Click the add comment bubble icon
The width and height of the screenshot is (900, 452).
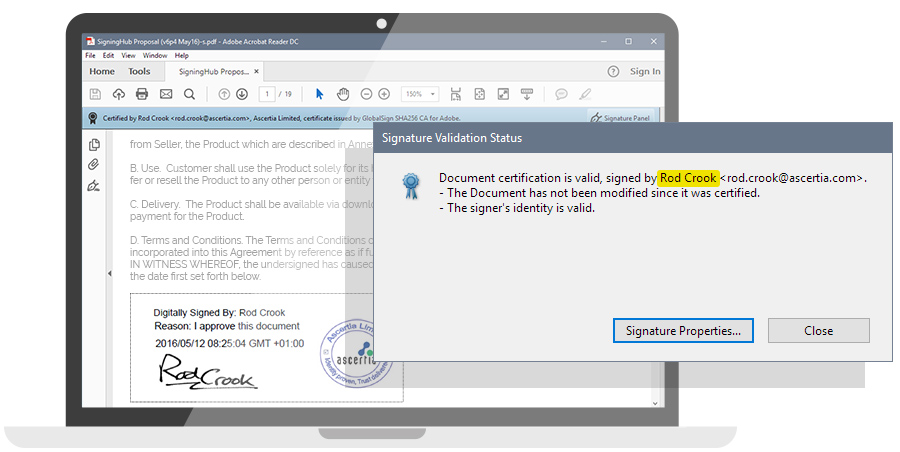pos(561,94)
